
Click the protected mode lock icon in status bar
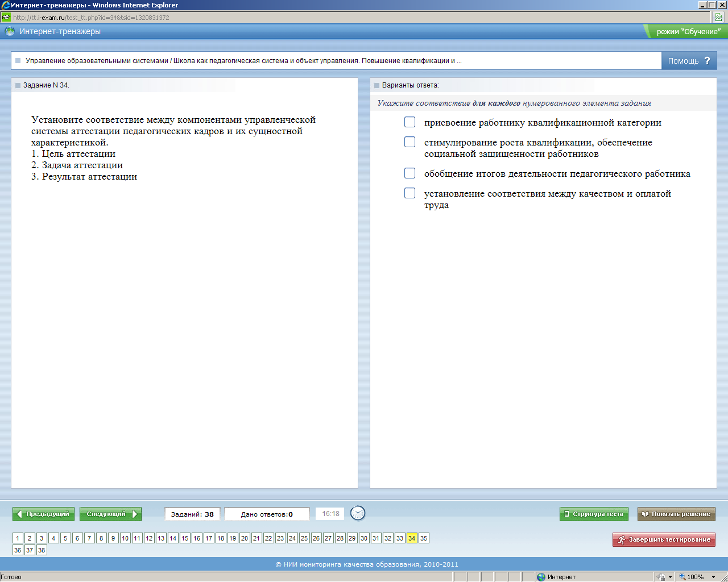coord(661,577)
